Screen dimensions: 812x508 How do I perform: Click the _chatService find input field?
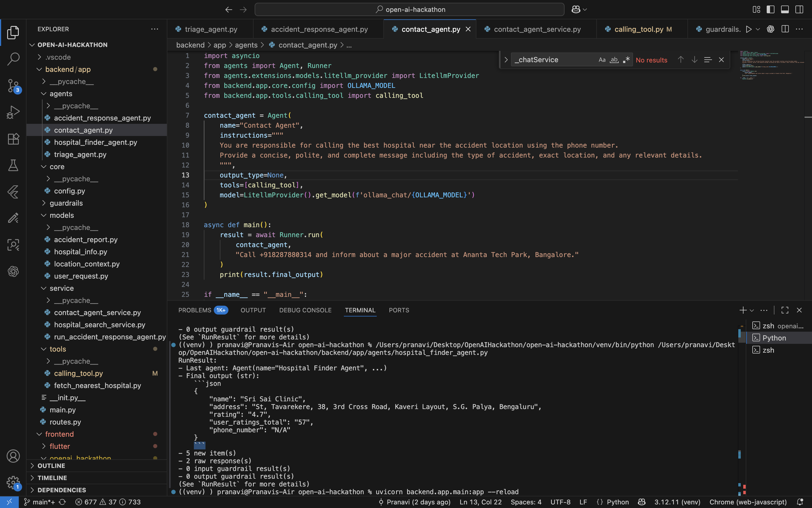coord(554,60)
